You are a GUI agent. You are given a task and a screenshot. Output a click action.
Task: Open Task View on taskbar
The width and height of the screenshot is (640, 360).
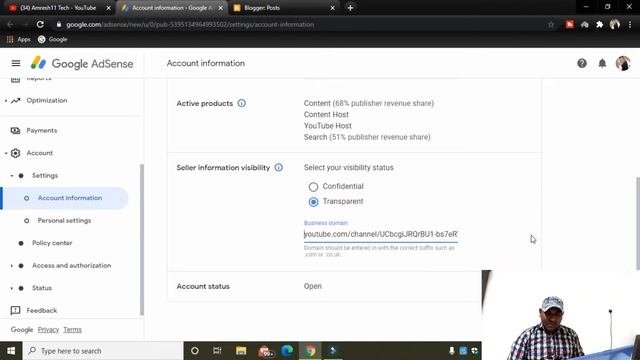(217, 351)
